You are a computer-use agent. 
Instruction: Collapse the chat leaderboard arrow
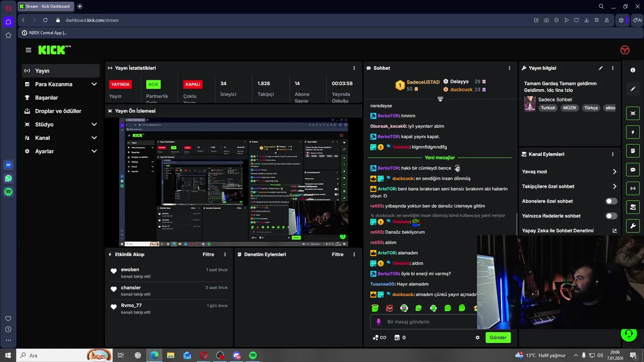tap(440, 99)
